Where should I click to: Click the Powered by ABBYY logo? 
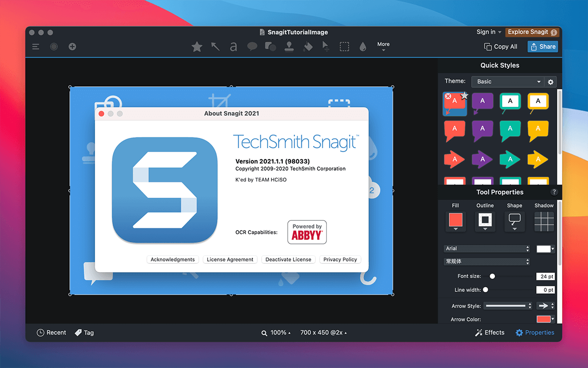307,232
